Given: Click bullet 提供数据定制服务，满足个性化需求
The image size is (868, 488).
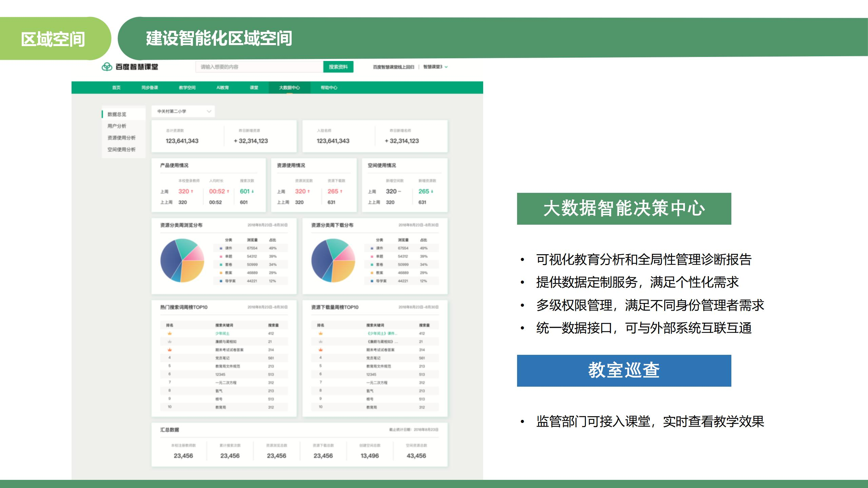Looking at the screenshot, I should coord(637,282).
